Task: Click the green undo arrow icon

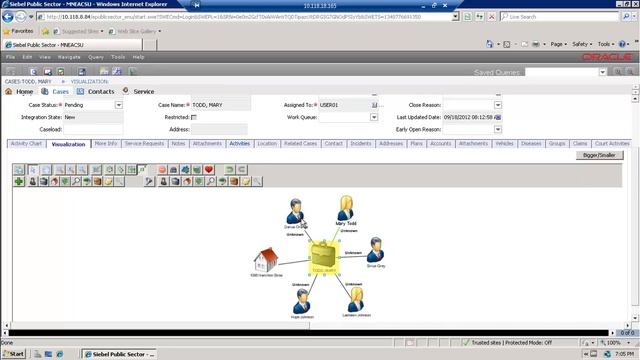Action: tap(230, 169)
